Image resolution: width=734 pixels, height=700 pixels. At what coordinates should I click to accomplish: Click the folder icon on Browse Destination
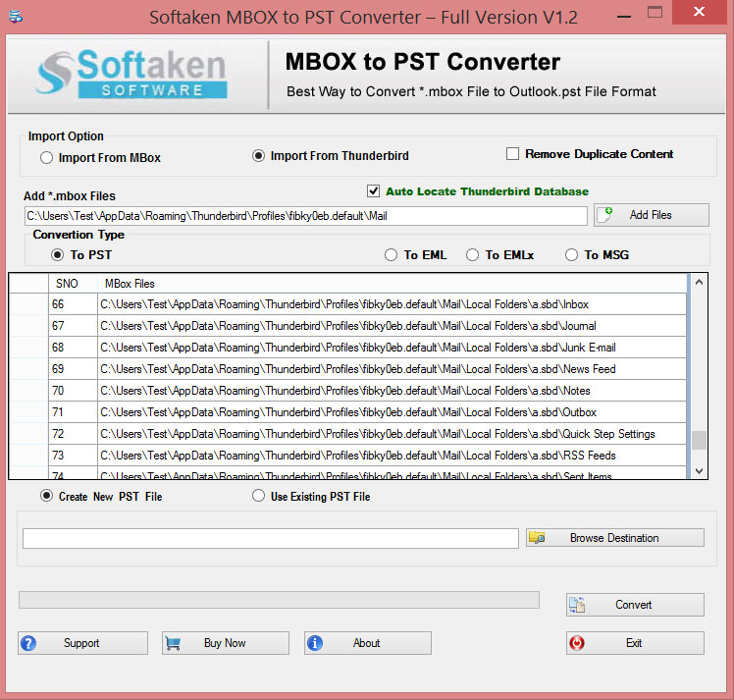[537, 538]
